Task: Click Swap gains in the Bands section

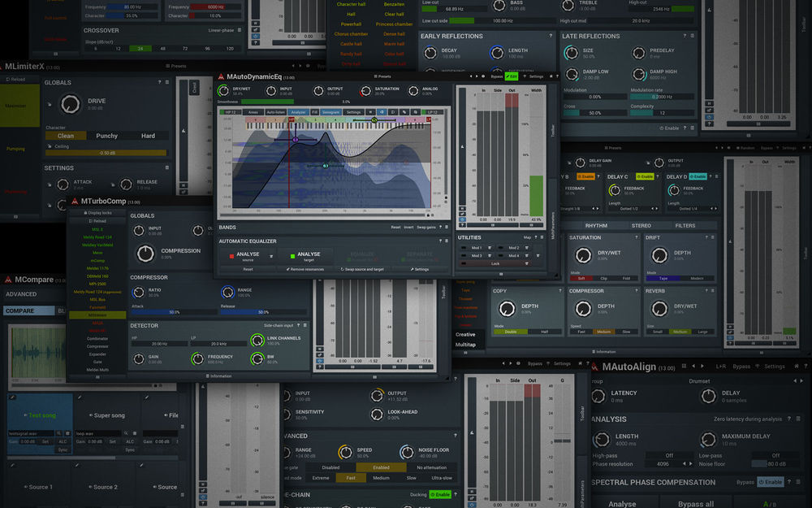Action: coord(425,227)
